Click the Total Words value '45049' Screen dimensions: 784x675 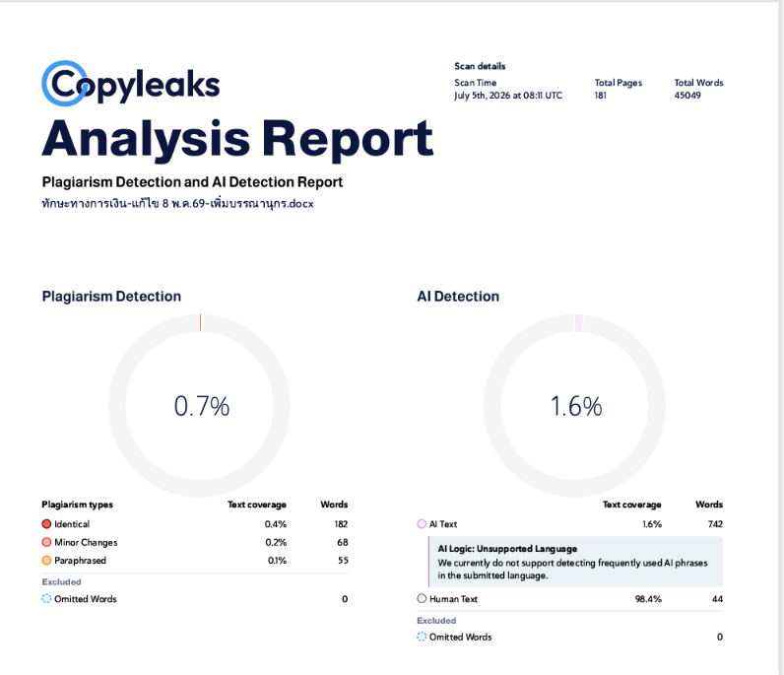click(x=687, y=95)
